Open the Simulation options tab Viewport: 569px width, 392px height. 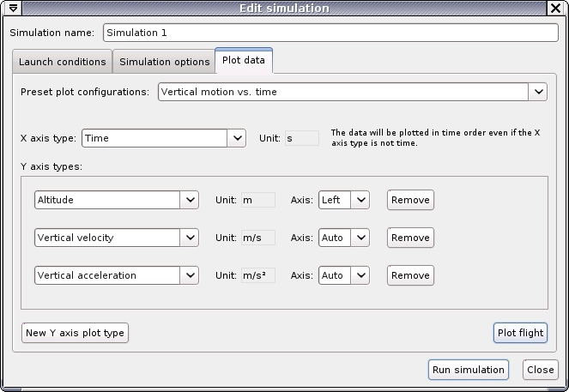pyautogui.click(x=164, y=62)
